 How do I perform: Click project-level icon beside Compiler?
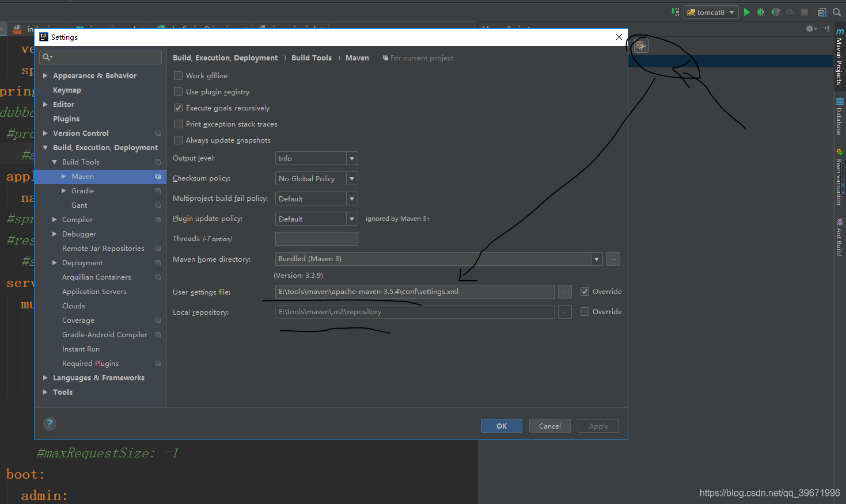coord(158,220)
